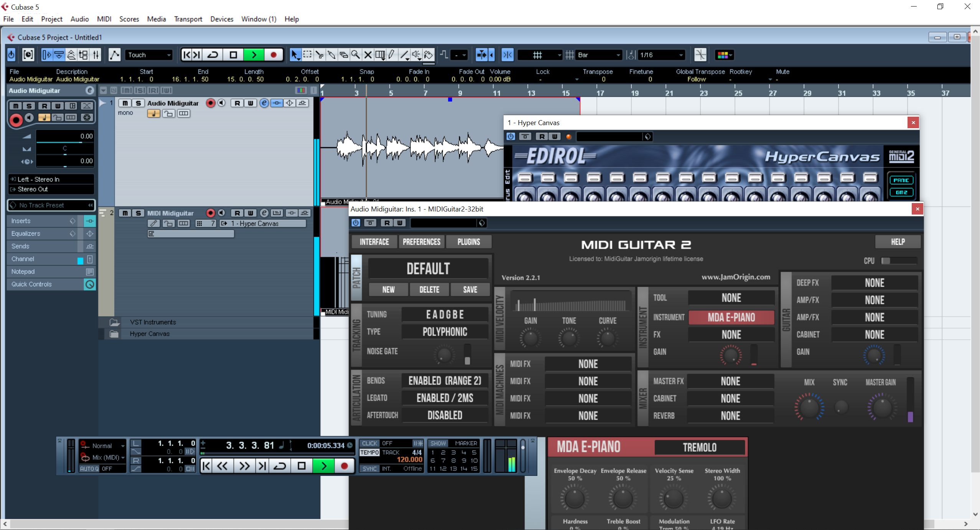Click the SAVE patch button

pyautogui.click(x=470, y=289)
